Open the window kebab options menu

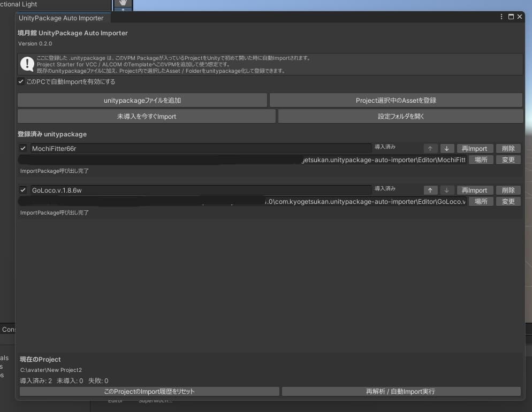[x=501, y=17]
